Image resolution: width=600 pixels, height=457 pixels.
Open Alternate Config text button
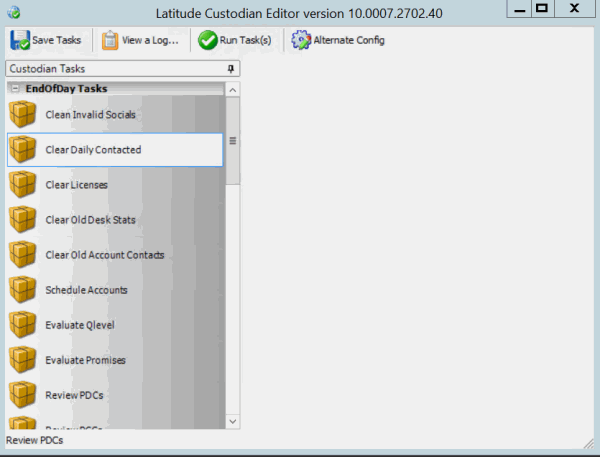[x=349, y=40]
